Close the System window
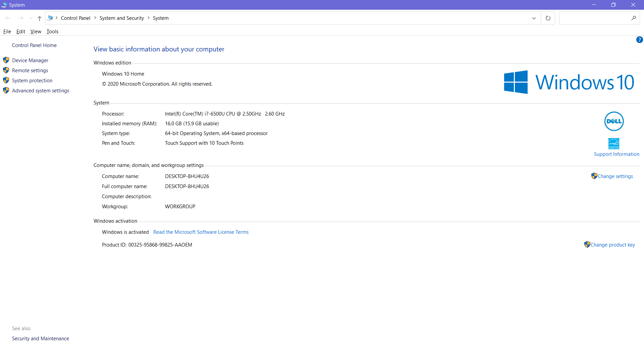This screenshot has height=350, width=644. (633, 5)
